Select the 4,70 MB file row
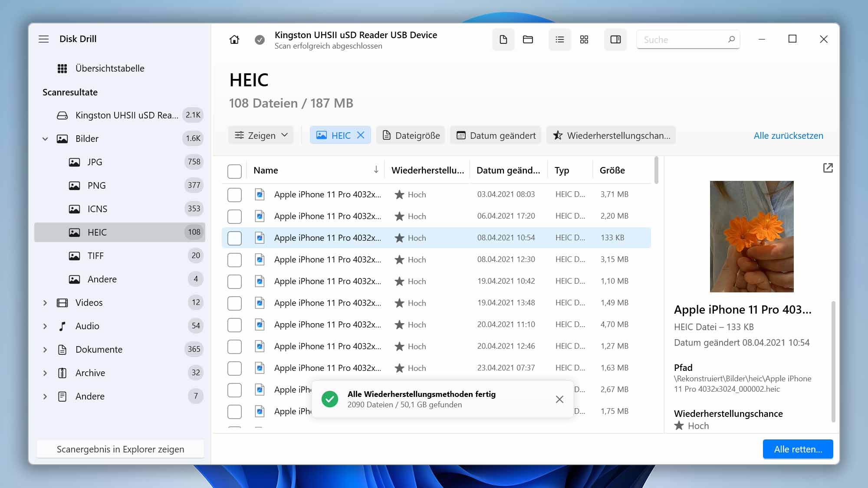868x488 pixels. coord(436,324)
